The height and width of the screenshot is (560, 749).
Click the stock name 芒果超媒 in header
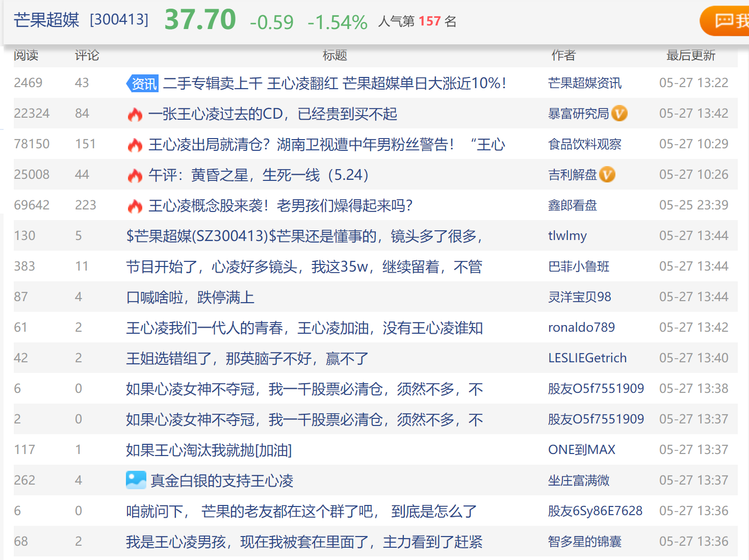46,20
